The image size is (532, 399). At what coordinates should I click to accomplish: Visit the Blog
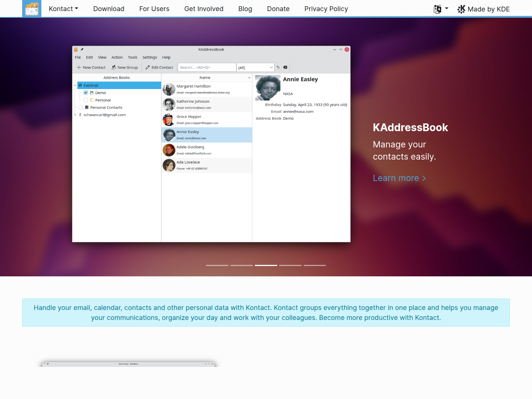245,9
